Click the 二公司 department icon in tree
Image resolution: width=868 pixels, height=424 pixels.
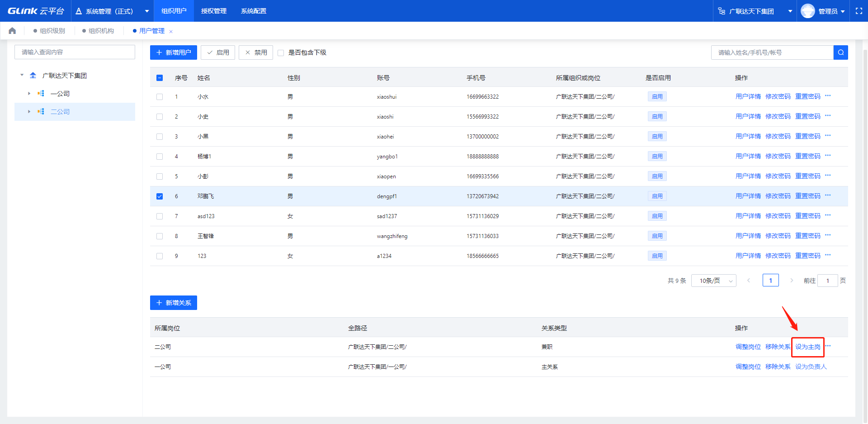(41, 111)
